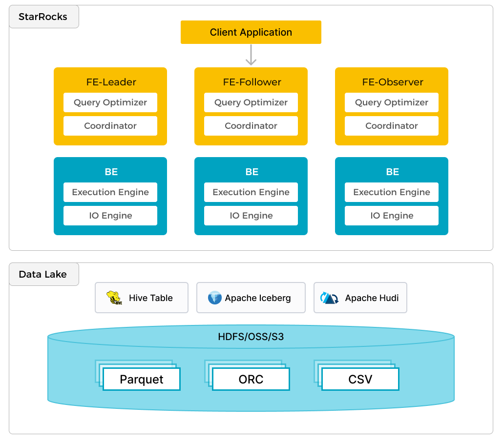Select Coordinator under FE-Leader

pyautogui.click(x=110, y=126)
